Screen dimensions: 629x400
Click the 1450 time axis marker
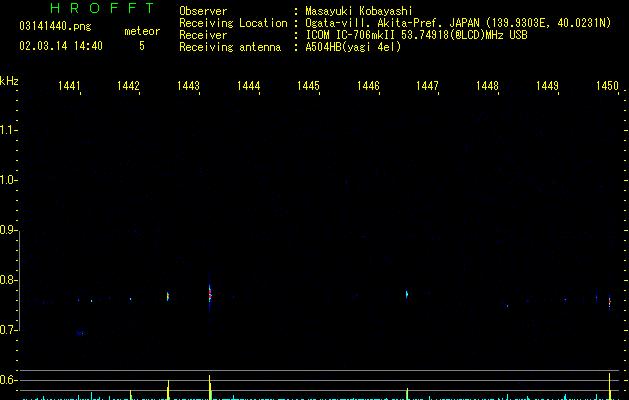click(x=607, y=86)
